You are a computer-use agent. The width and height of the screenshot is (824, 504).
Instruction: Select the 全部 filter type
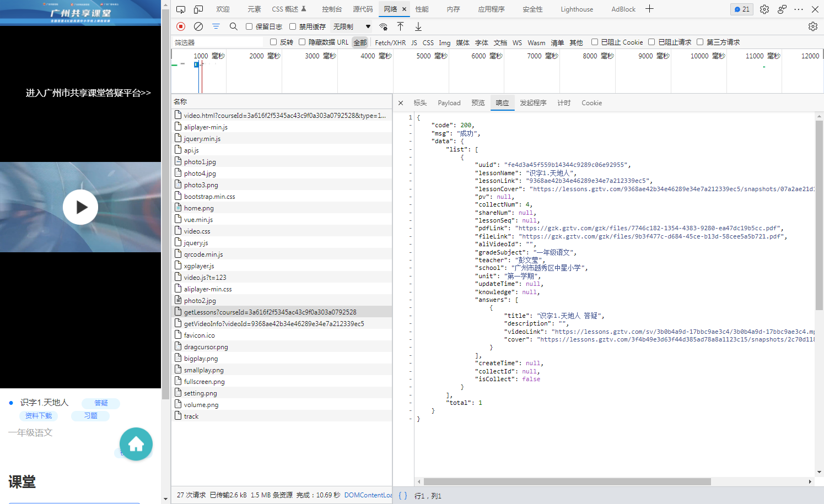pos(360,42)
